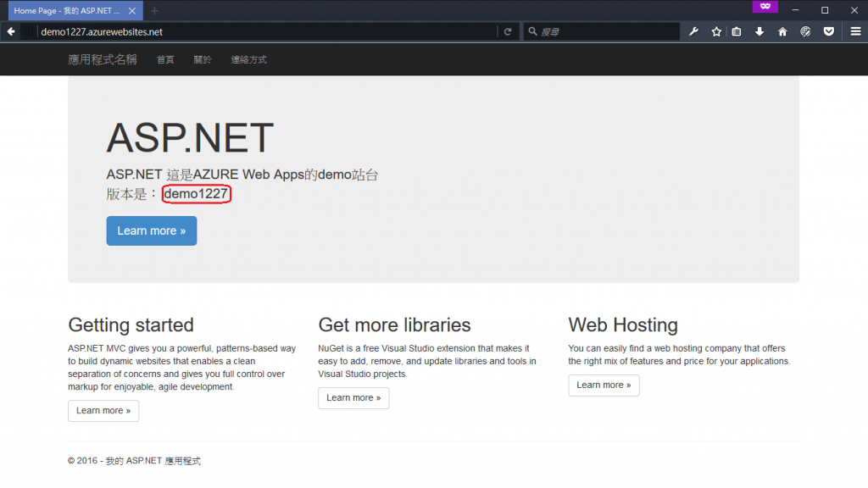This screenshot has width=868, height=488.
Task: Open the 連絡方式 navigation item
Action: 249,60
